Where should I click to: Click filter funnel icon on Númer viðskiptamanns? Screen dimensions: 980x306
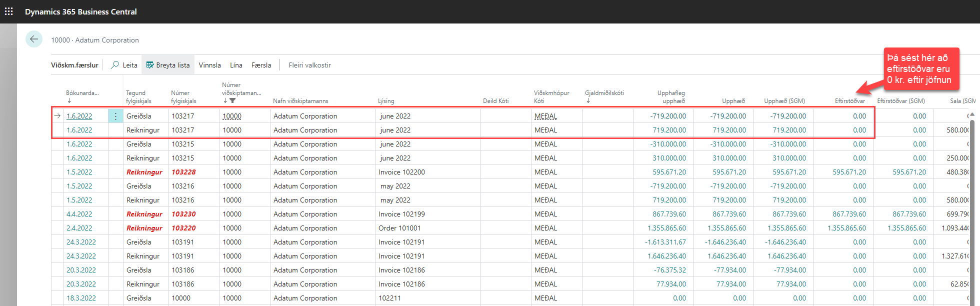[x=232, y=100]
